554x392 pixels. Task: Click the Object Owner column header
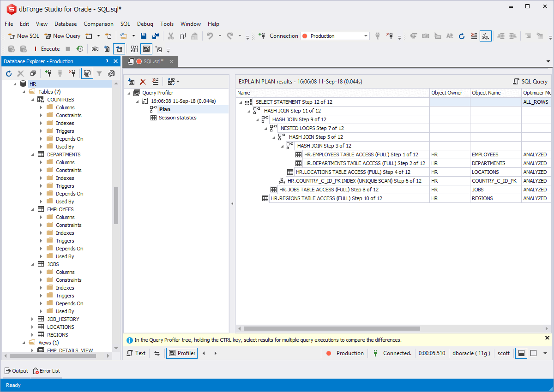click(450, 93)
